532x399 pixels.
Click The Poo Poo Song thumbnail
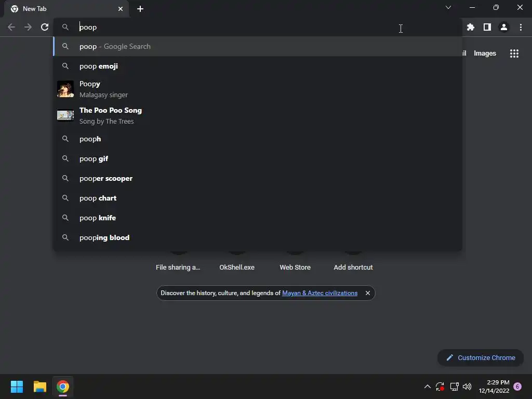pyautogui.click(x=65, y=115)
